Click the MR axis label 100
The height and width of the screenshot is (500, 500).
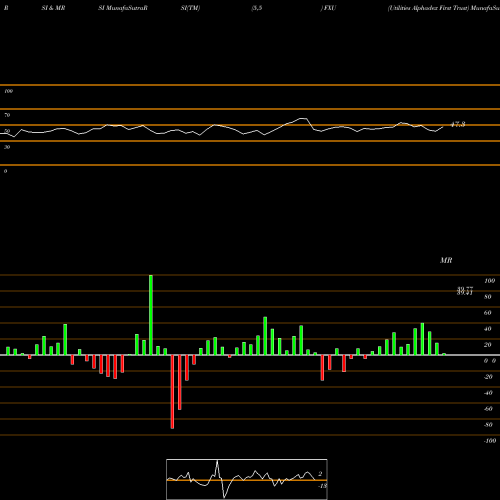(x=489, y=281)
